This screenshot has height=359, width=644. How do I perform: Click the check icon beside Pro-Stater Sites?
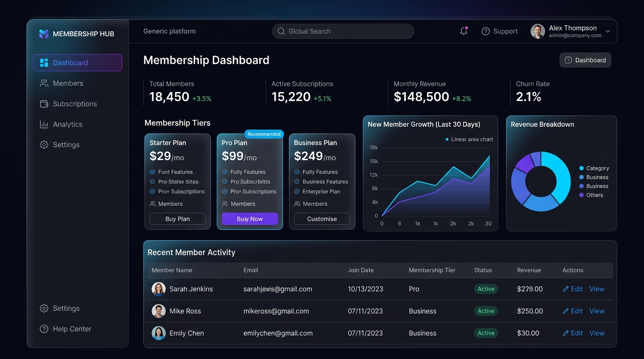click(152, 182)
